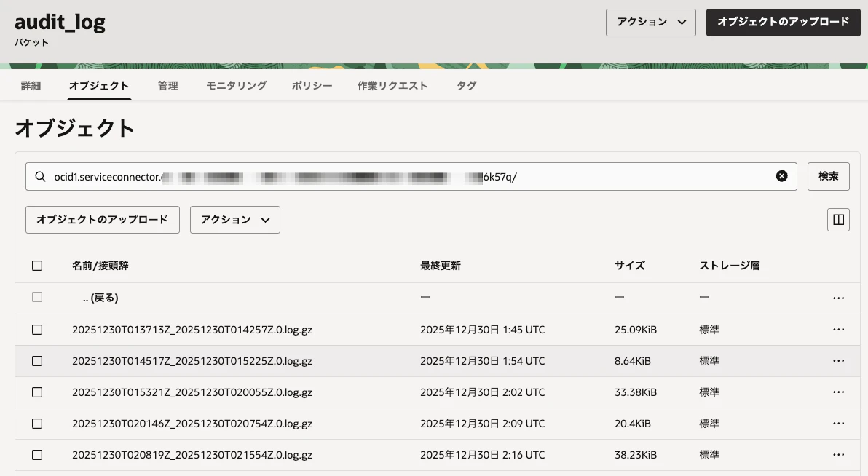The height and width of the screenshot is (476, 868).
Task: Open file 20251230T013713Z_20251230T014257Z.0.log.gz
Action: (192, 329)
